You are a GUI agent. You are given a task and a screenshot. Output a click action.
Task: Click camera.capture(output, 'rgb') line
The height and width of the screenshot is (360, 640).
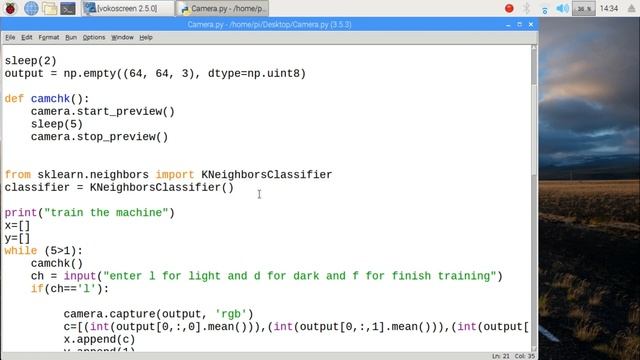tap(158, 314)
